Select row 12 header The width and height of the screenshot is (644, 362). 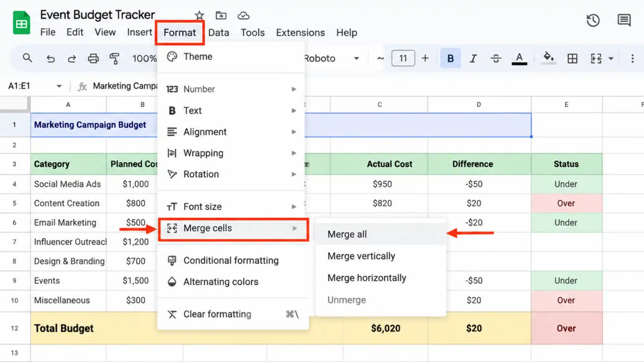pyautogui.click(x=14, y=328)
